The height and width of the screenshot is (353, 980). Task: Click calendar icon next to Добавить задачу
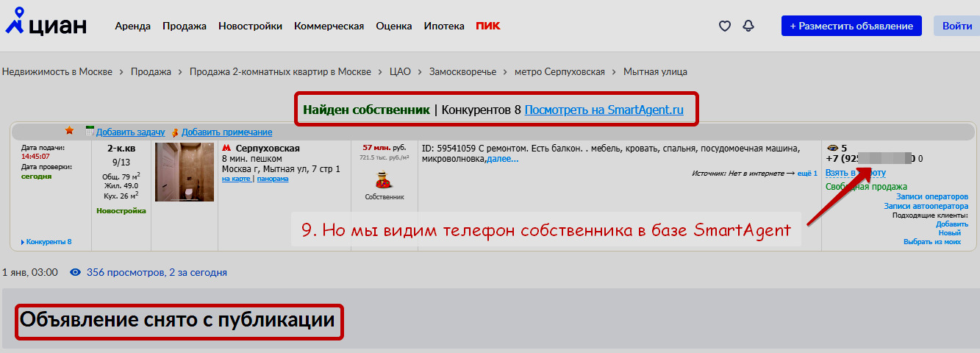pyautogui.click(x=90, y=131)
